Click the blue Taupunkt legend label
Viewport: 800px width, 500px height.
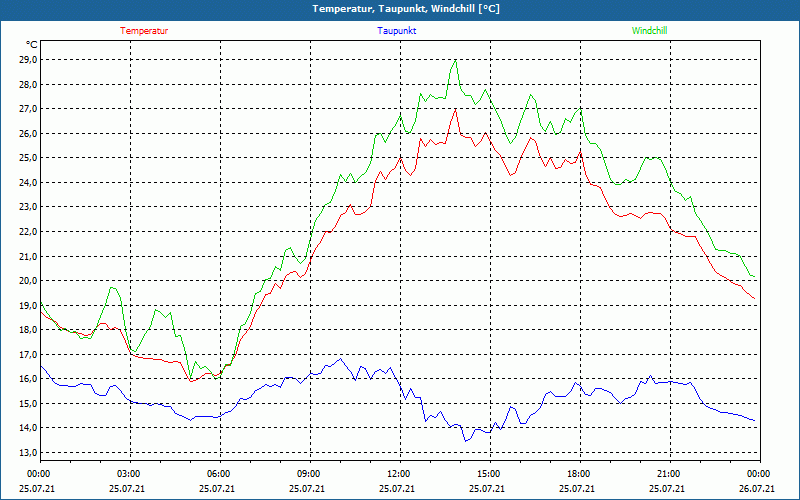click(x=396, y=31)
